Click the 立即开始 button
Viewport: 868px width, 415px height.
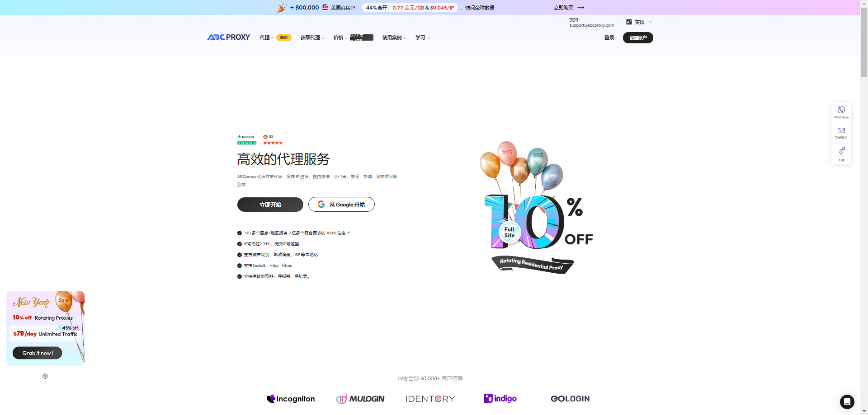pos(270,205)
